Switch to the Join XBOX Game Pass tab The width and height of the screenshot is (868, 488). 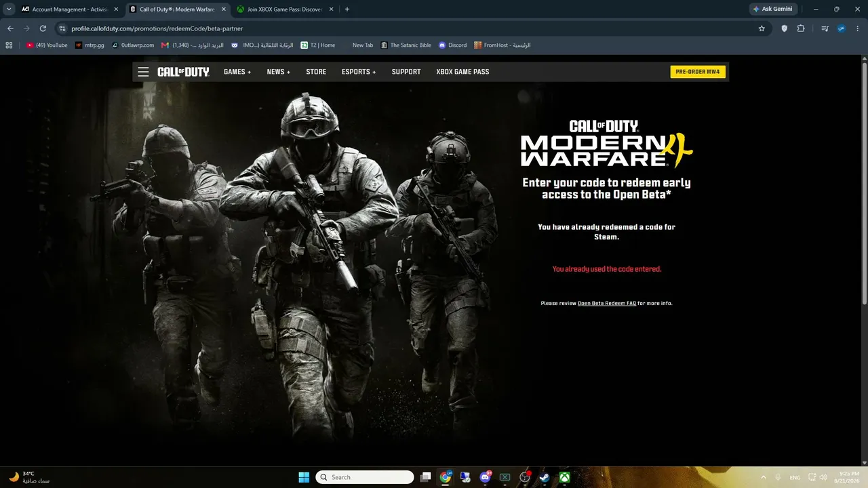(x=283, y=9)
